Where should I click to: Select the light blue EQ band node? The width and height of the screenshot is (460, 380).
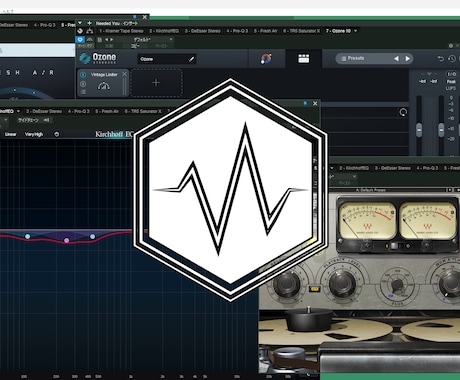point(92,236)
